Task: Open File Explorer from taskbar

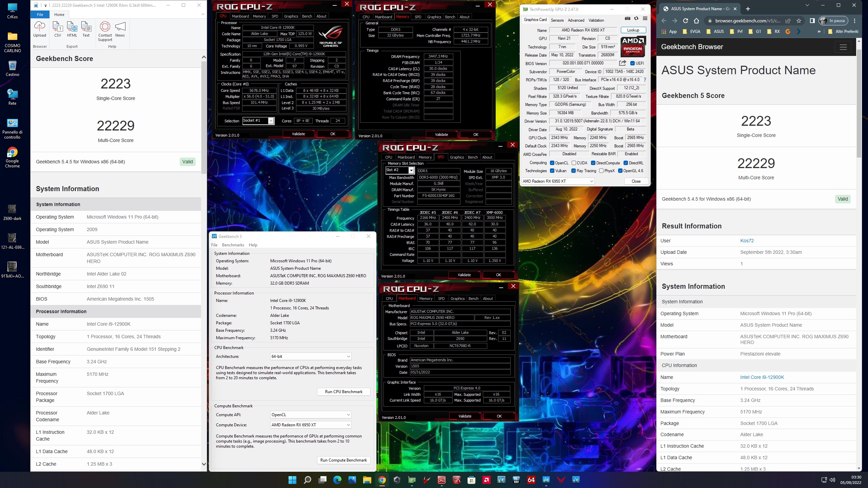Action: click(367, 480)
